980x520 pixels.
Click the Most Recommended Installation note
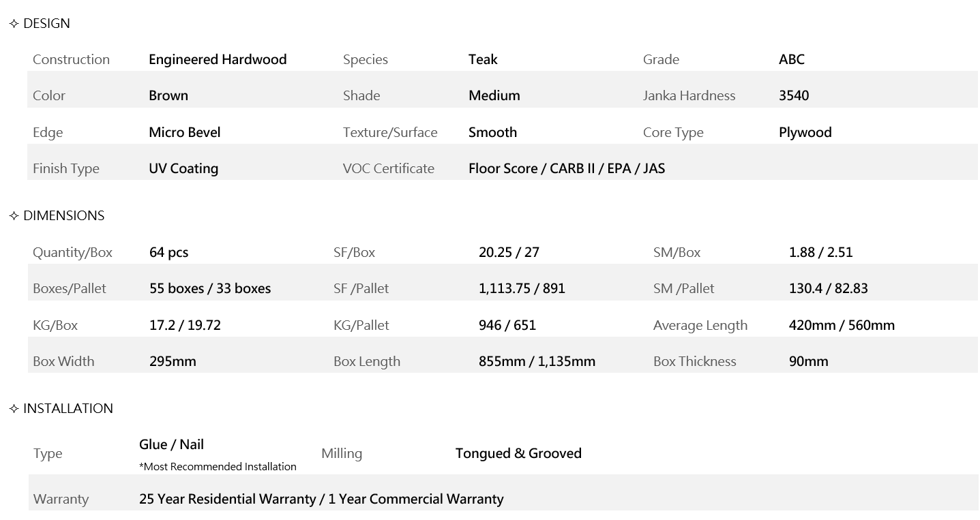[x=218, y=467]
